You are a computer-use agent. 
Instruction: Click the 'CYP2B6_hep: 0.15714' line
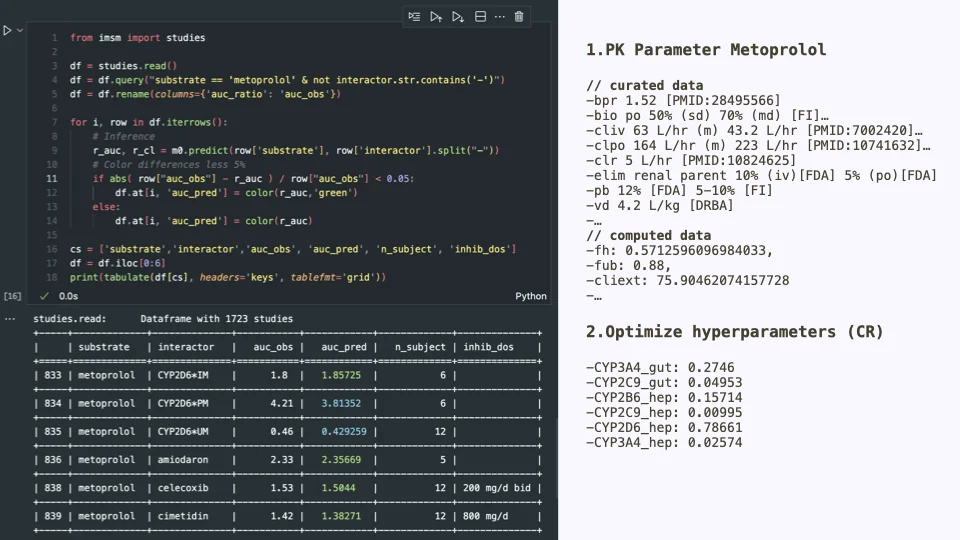(664, 397)
